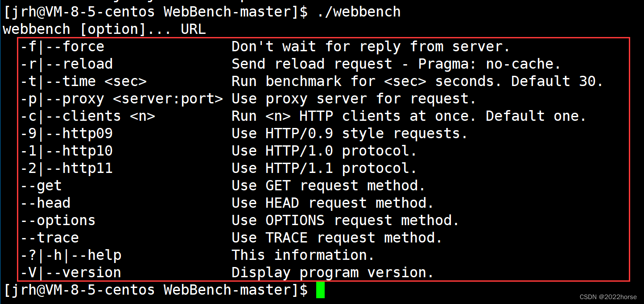Screen dimensions: 644x304
Task: Click the -p|--proxy <server:port> option
Action: click(122, 99)
